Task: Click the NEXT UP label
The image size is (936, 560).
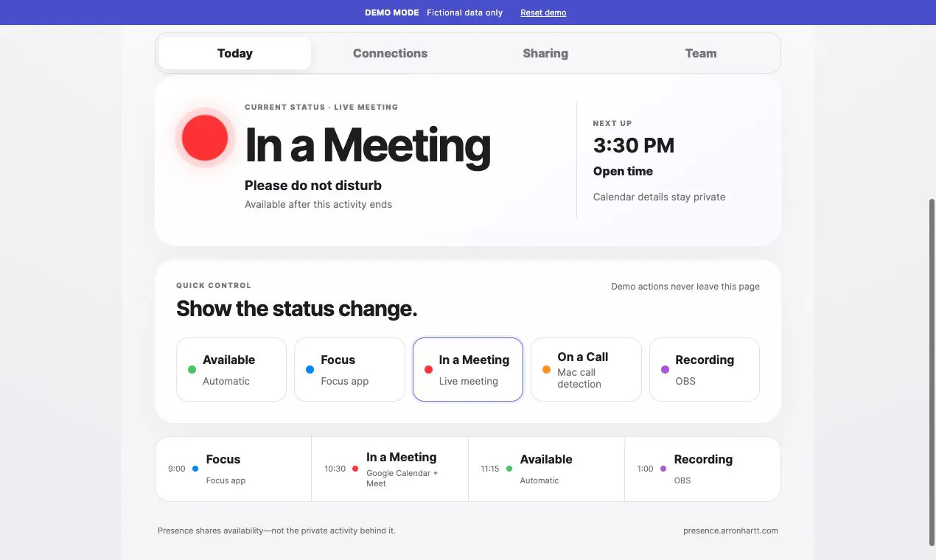Action: (x=612, y=123)
